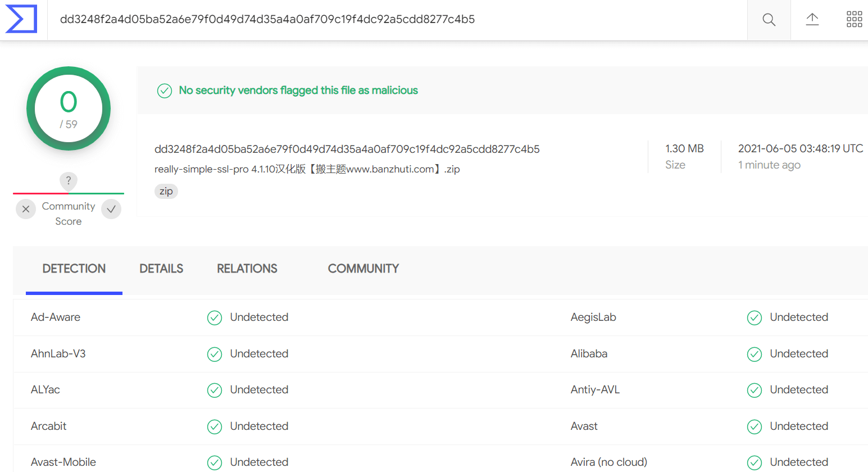Open the apps grid menu icon
The image size is (868, 472).
pyautogui.click(x=854, y=20)
